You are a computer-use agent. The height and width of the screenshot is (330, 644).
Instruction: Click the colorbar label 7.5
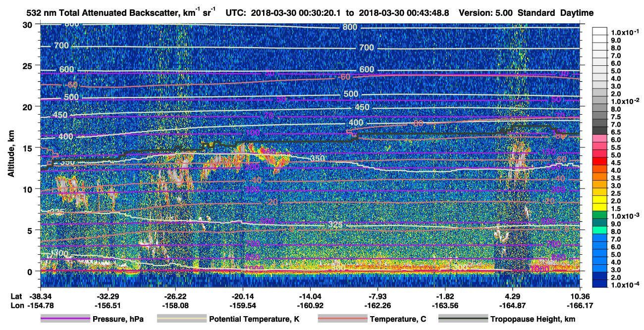(616, 116)
